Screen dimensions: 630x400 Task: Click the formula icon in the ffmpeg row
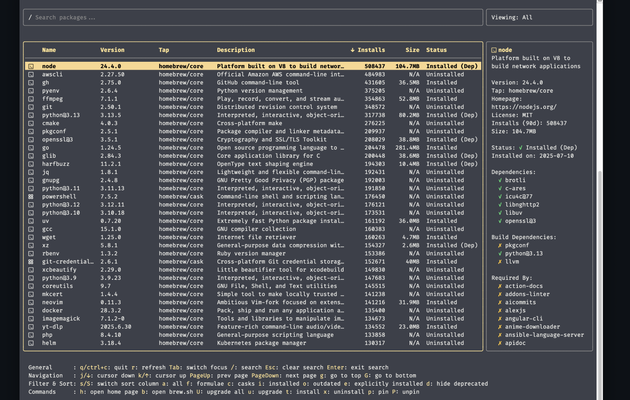31,99
